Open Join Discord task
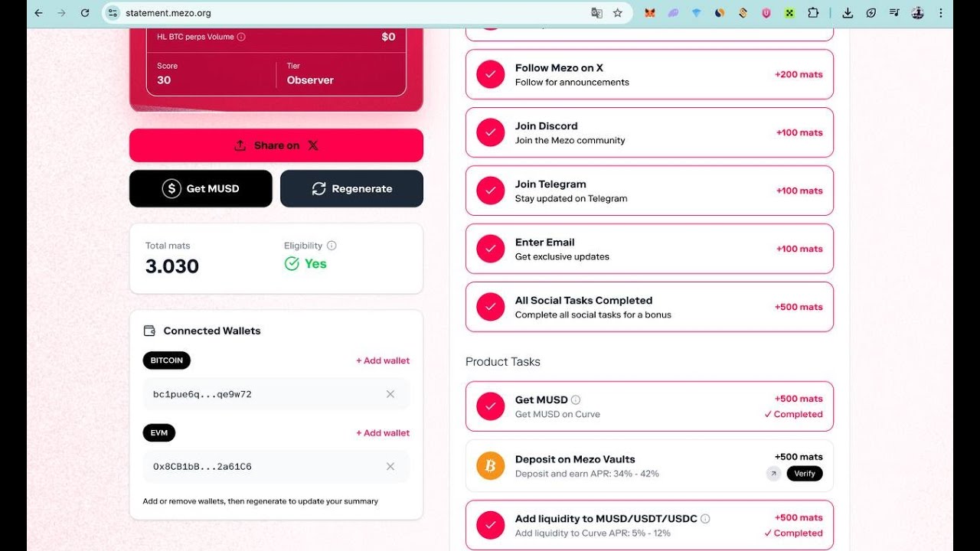Viewport: 980px width, 551px height. [x=649, y=132]
